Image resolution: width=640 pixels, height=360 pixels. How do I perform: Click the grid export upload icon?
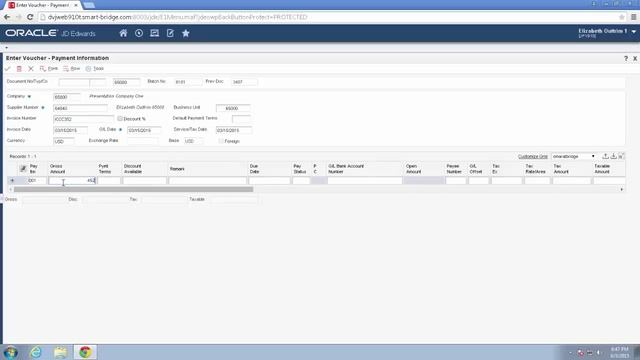pos(605,156)
